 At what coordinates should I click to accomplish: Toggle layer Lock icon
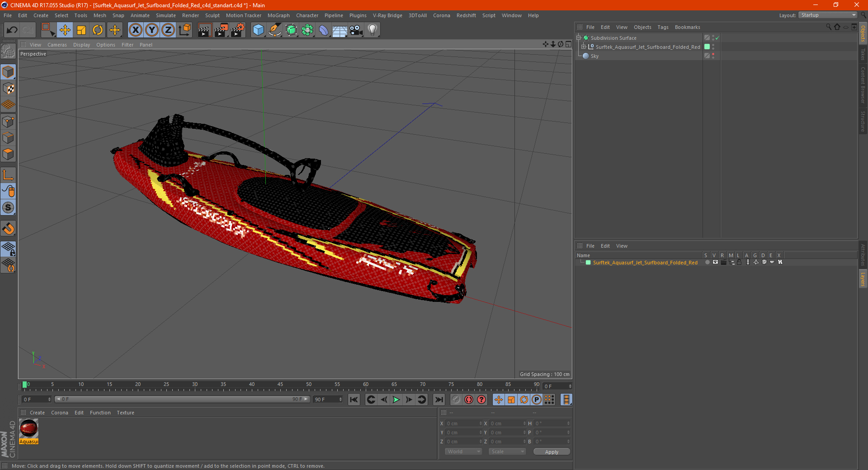739,262
